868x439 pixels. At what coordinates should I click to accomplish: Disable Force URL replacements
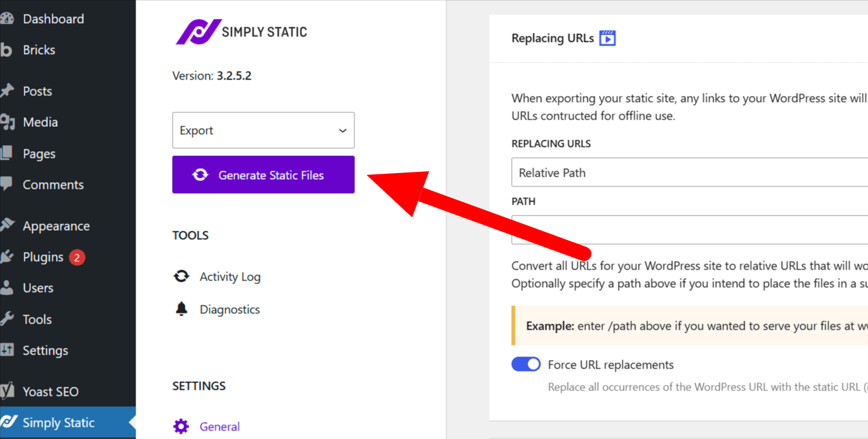[x=526, y=364]
